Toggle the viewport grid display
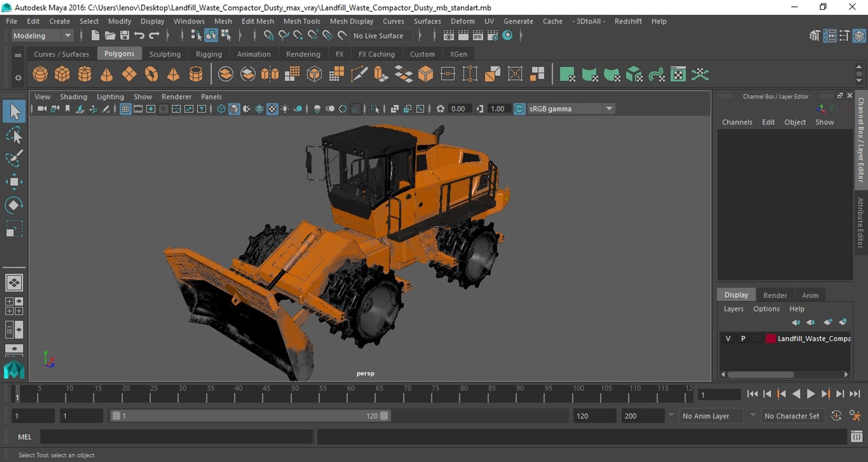 [x=125, y=109]
